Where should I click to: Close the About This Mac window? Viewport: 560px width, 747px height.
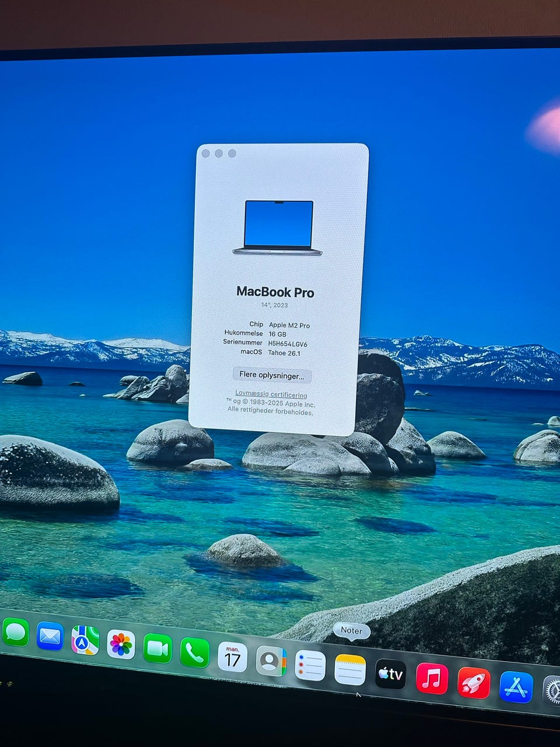coord(205,153)
